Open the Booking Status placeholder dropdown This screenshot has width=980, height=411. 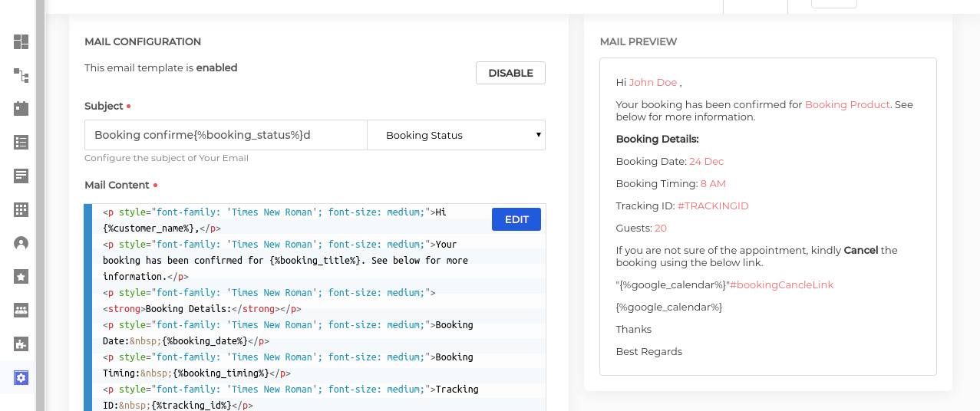coord(456,135)
